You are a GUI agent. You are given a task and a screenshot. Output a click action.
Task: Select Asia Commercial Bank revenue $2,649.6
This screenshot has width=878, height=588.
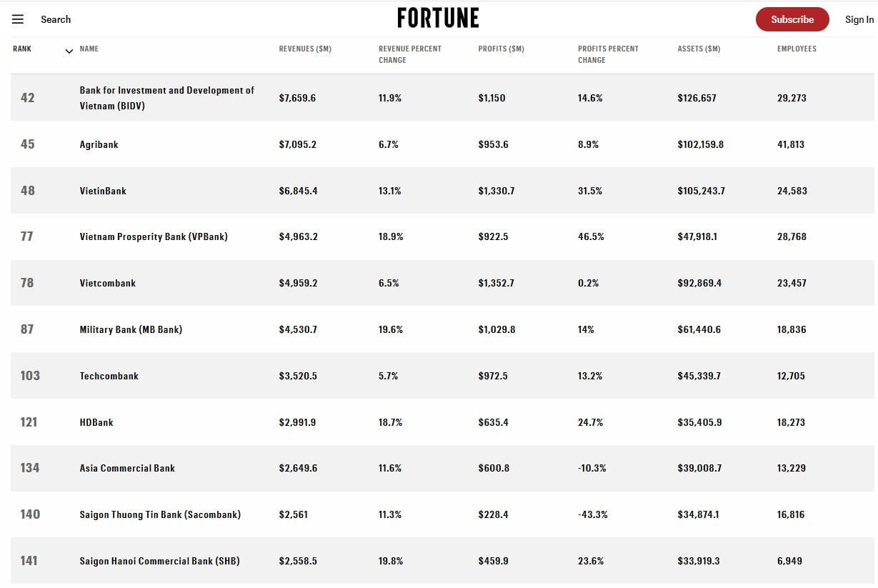click(298, 468)
